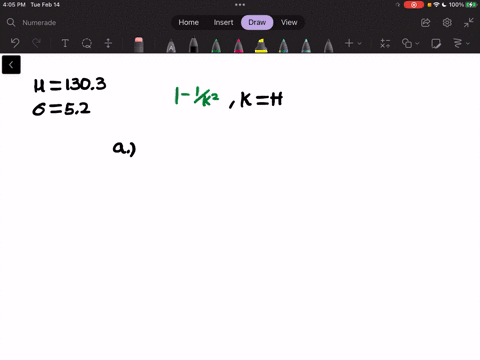Expand the add pen dropdown arrow
This screenshot has height=360, width=480.
click(359, 43)
